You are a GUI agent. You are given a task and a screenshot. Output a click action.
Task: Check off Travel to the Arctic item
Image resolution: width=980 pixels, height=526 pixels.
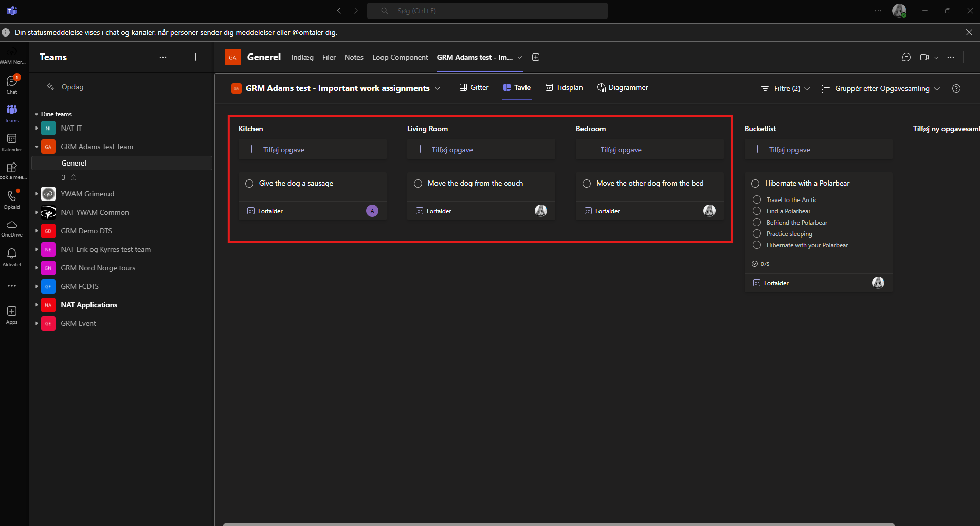coord(757,199)
